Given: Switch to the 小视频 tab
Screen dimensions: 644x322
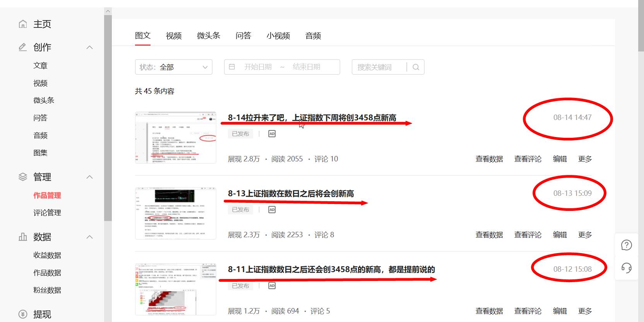Looking at the screenshot, I should click(x=278, y=36).
